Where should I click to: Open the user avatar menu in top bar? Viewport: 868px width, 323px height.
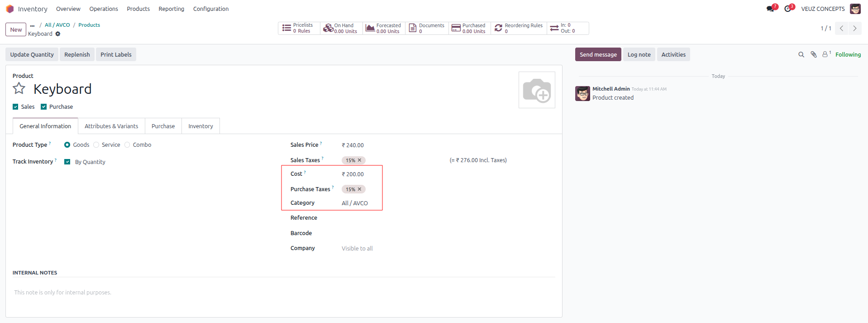(x=855, y=9)
